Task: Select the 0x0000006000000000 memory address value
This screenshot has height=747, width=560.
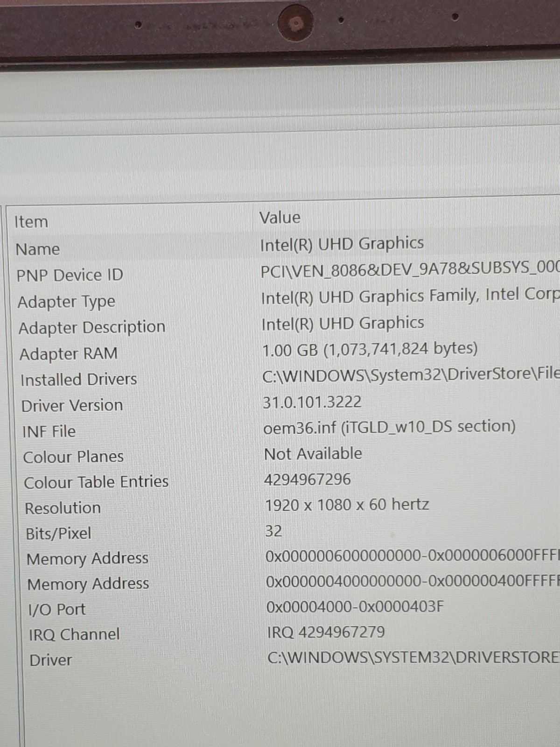Action: click(x=413, y=556)
